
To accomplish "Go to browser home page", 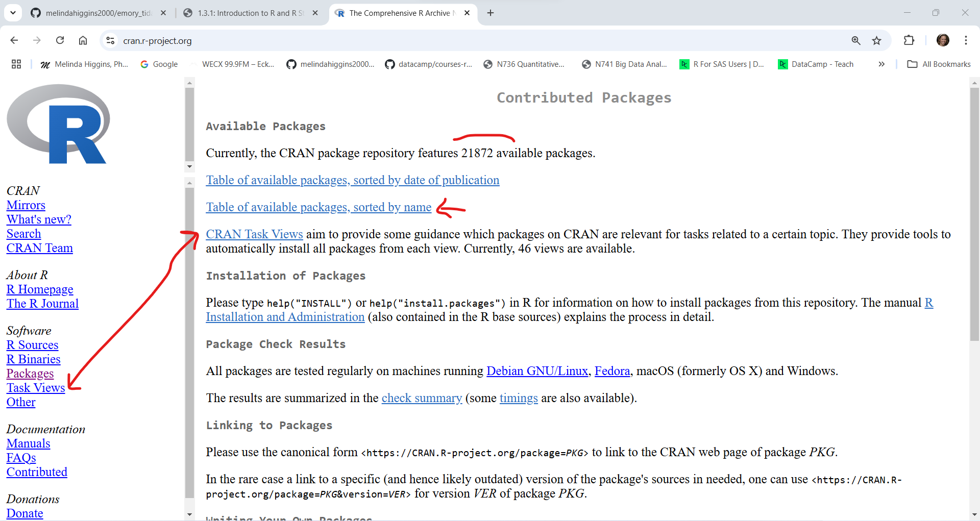I will [83, 40].
